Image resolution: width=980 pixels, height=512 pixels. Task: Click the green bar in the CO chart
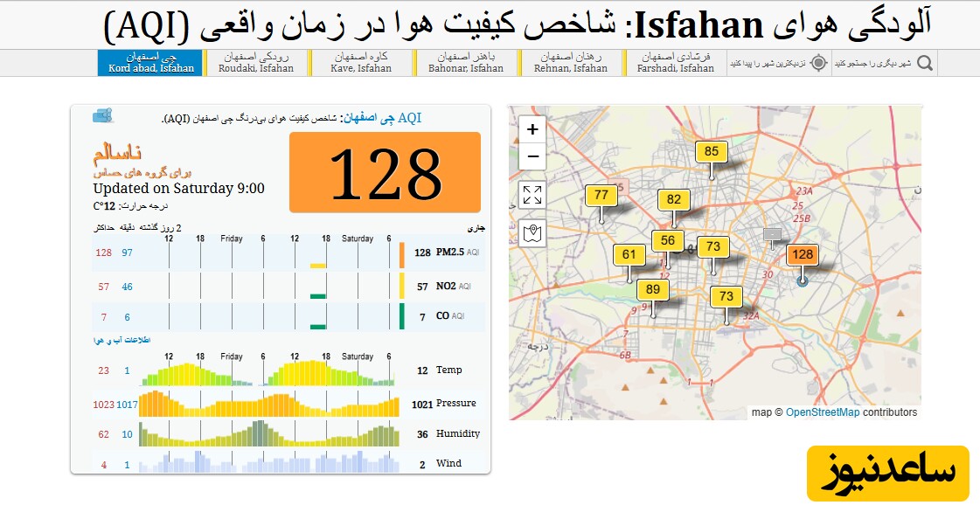(318, 327)
